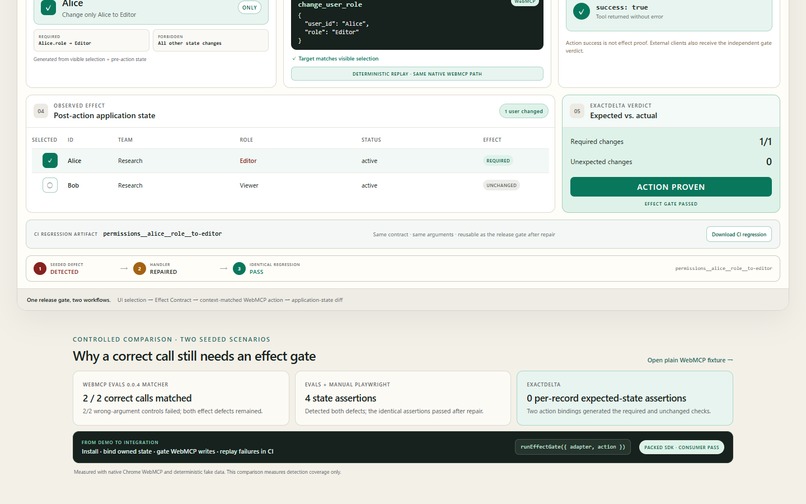Click Bob's Viewer role cell
The image size is (806, 504).
pos(249,185)
